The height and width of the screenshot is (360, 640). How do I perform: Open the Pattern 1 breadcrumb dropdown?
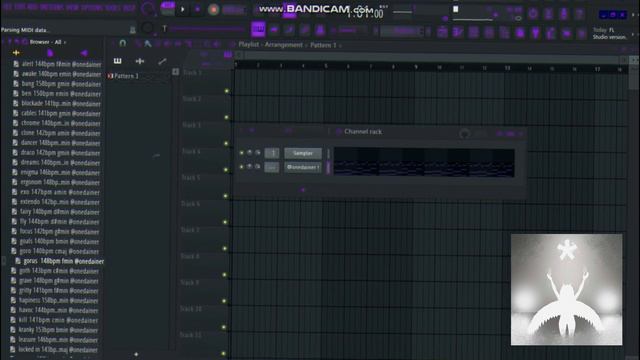tap(325, 45)
